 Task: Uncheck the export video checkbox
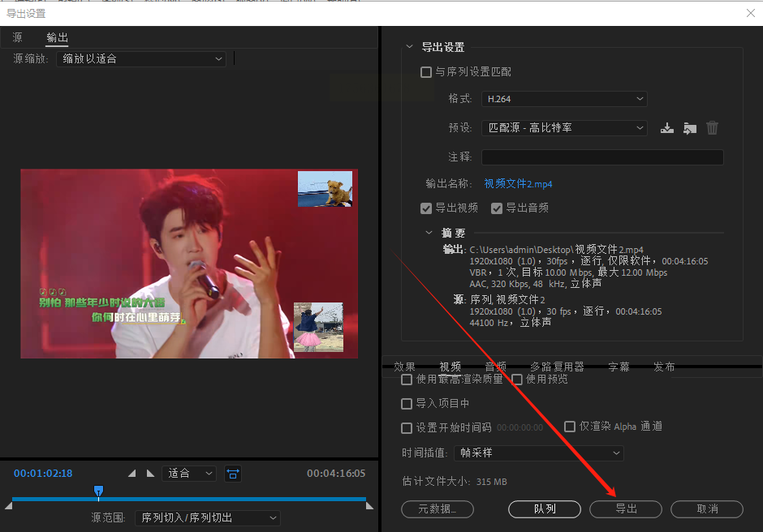(x=426, y=208)
